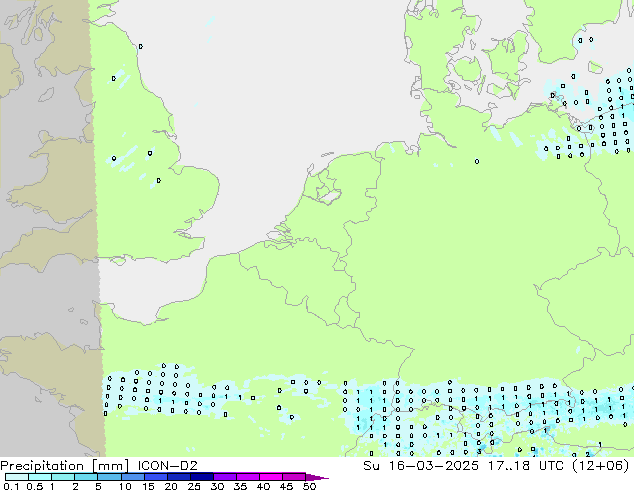Click the 5–10 mm legend color segment
Image resolution: width=634 pixels, height=490 pixels.
(110, 477)
